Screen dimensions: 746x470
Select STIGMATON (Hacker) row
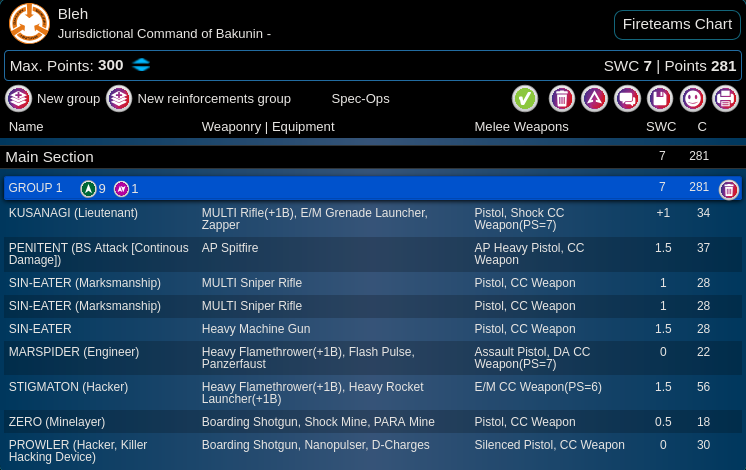pyautogui.click(x=373, y=393)
